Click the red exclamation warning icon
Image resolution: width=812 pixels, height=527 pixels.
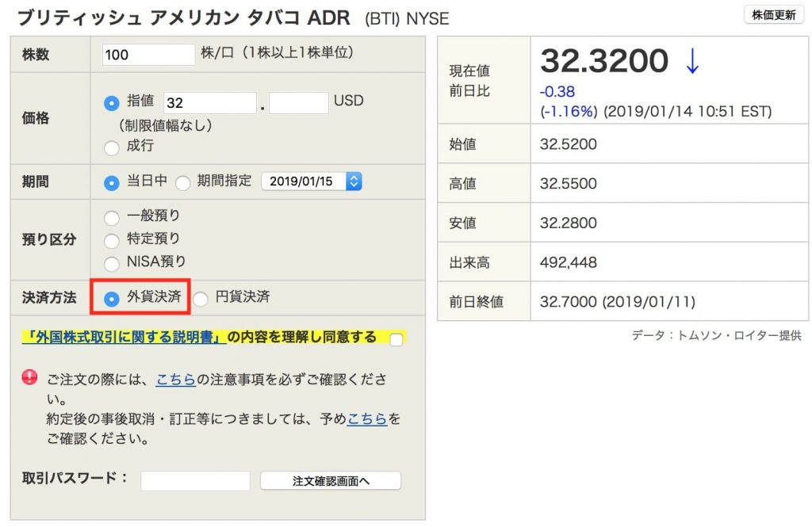(29, 377)
